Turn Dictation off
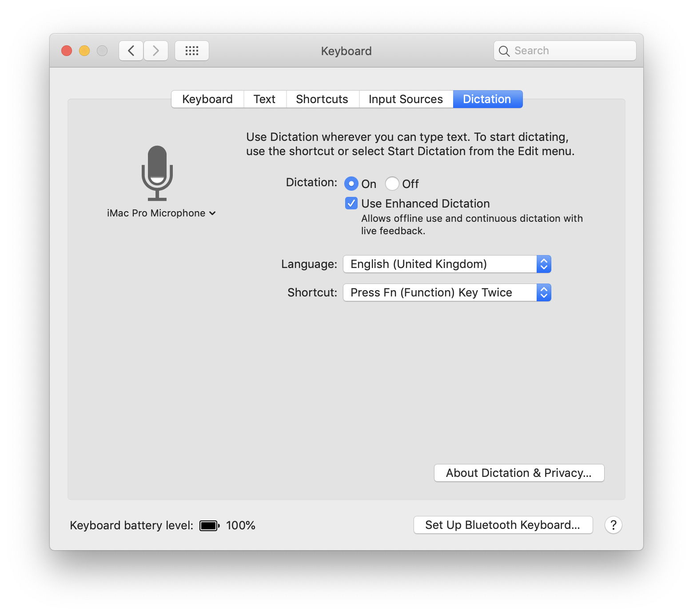 pos(392,184)
